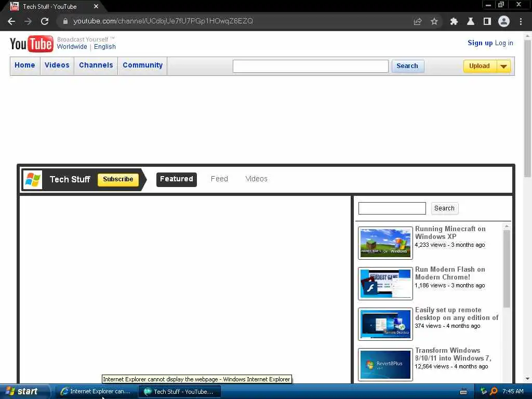Open Running Minecraft on Windows XP thumbnail
Image resolution: width=532 pixels, height=399 pixels.
pyautogui.click(x=385, y=243)
